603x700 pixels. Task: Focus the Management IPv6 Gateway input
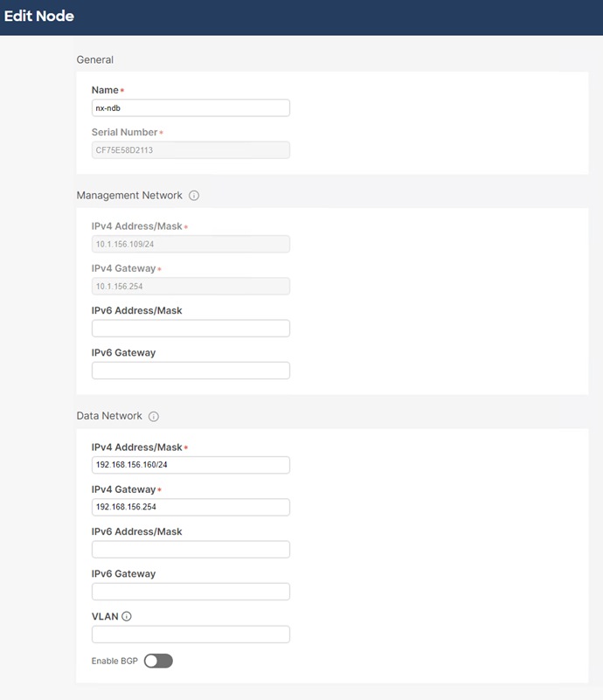(191, 370)
